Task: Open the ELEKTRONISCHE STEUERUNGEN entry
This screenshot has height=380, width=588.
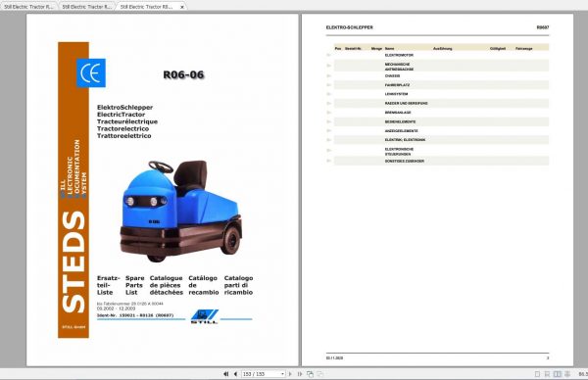Action: click(x=399, y=152)
